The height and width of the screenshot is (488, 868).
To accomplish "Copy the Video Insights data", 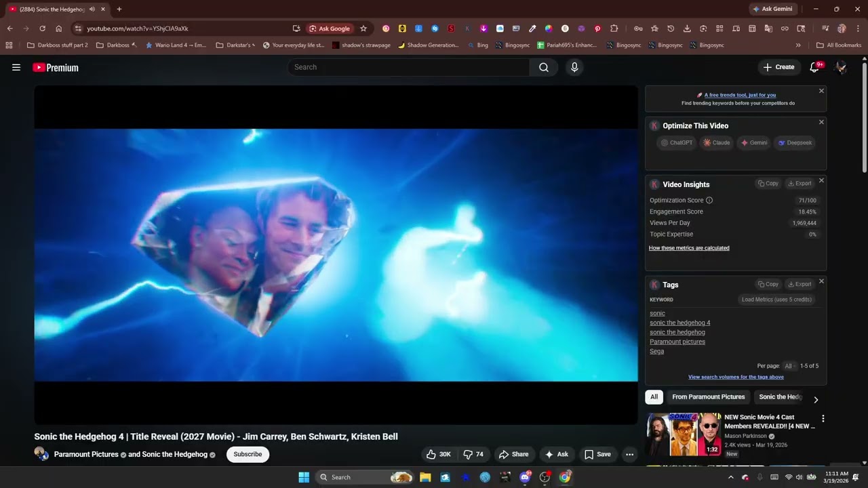I will click(x=768, y=184).
